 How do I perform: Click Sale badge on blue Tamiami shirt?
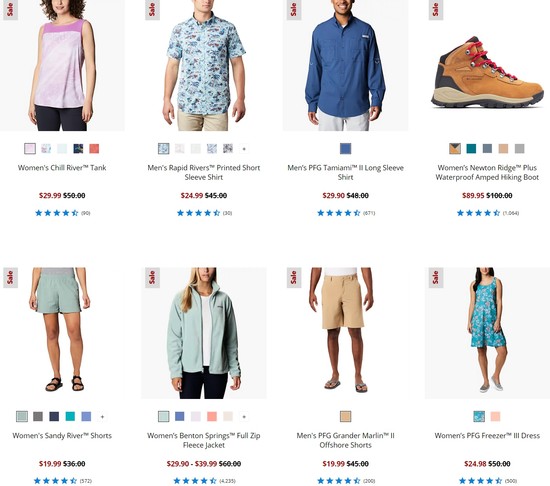coord(294,10)
